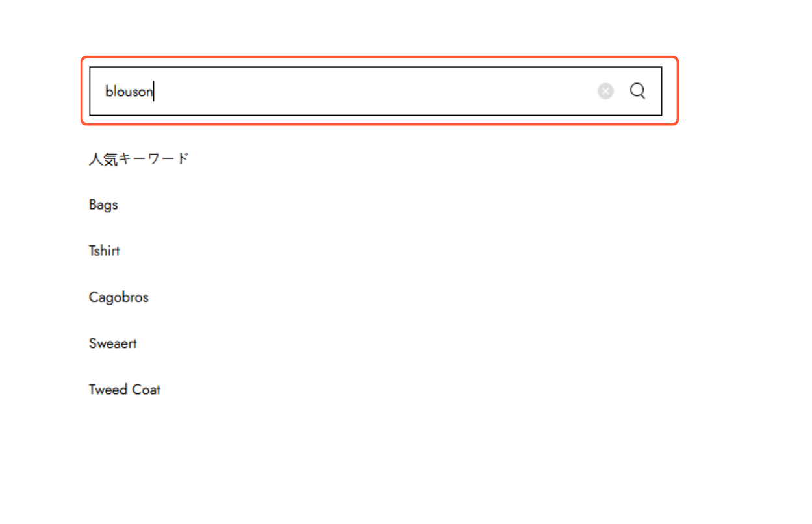The height and width of the screenshot is (524, 812).
Task: Go to Bags search results
Action: 103,205
